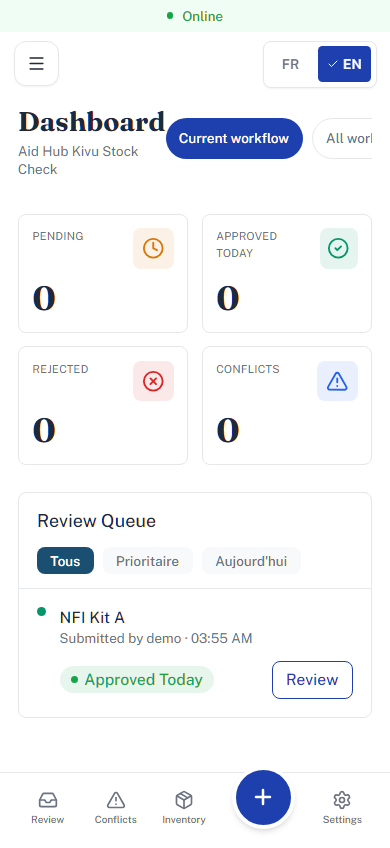Switch language to FR
The width and height of the screenshot is (390, 848).
coord(290,64)
